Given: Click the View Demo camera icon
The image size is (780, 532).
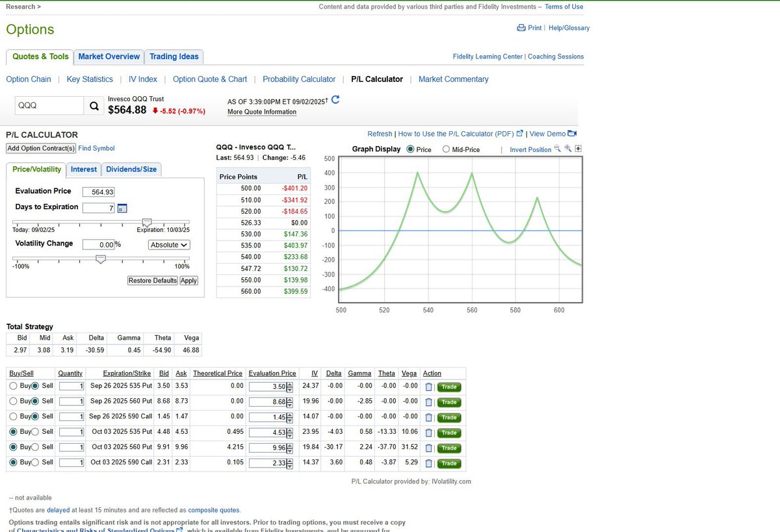Looking at the screenshot, I should tap(572, 134).
